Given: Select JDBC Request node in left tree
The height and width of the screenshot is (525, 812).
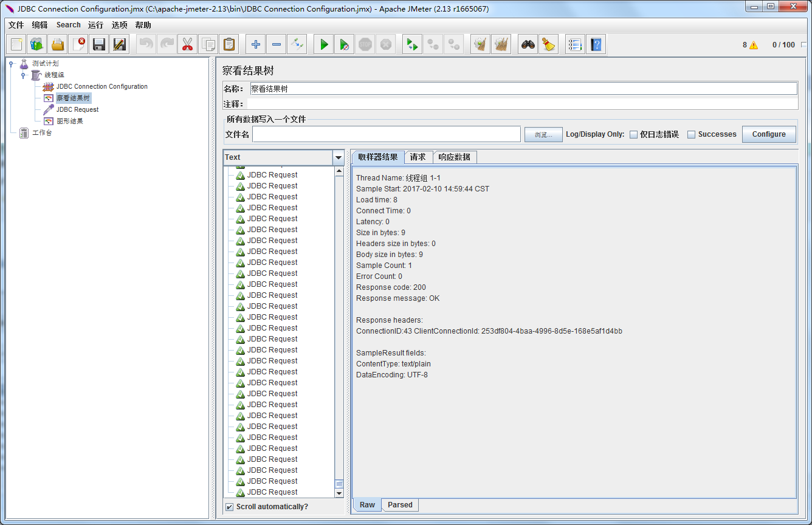Looking at the screenshot, I should pos(77,110).
